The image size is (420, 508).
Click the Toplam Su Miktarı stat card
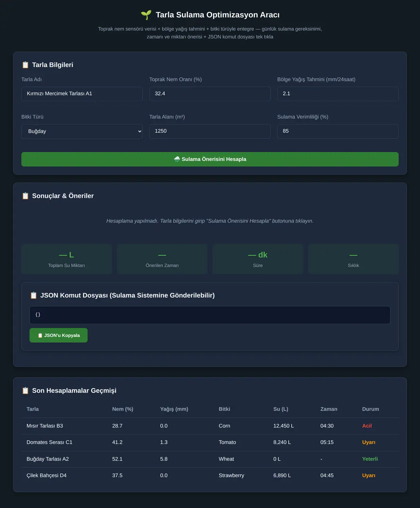66,259
